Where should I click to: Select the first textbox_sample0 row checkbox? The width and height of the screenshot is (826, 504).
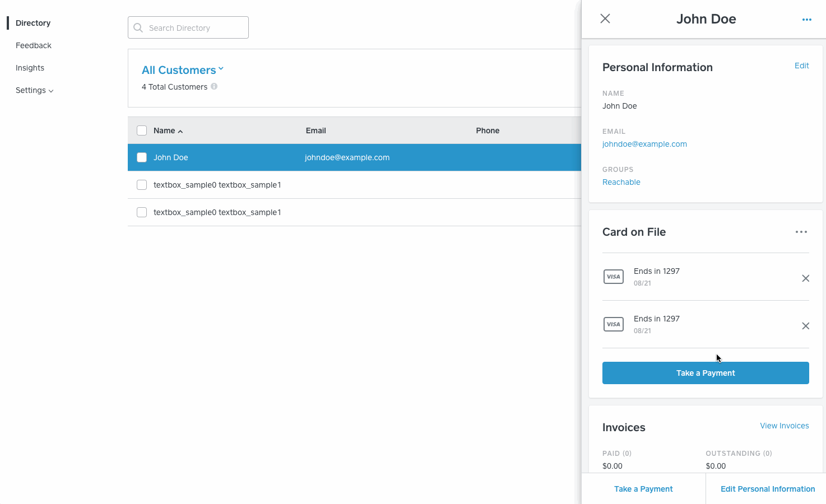click(x=142, y=185)
